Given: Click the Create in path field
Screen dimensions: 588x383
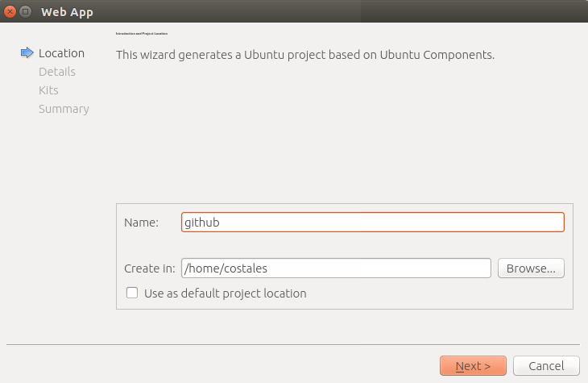Looking at the screenshot, I should (x=336, y=268).
